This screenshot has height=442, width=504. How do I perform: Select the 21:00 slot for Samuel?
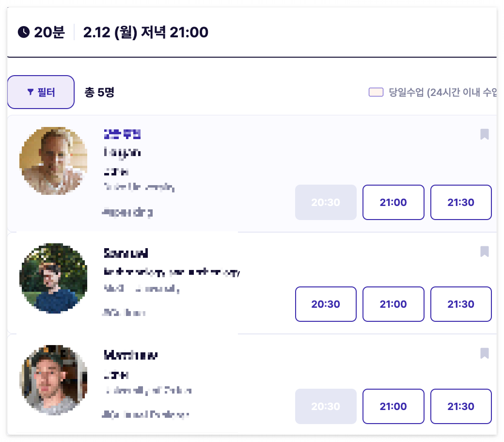coord(393,304)
